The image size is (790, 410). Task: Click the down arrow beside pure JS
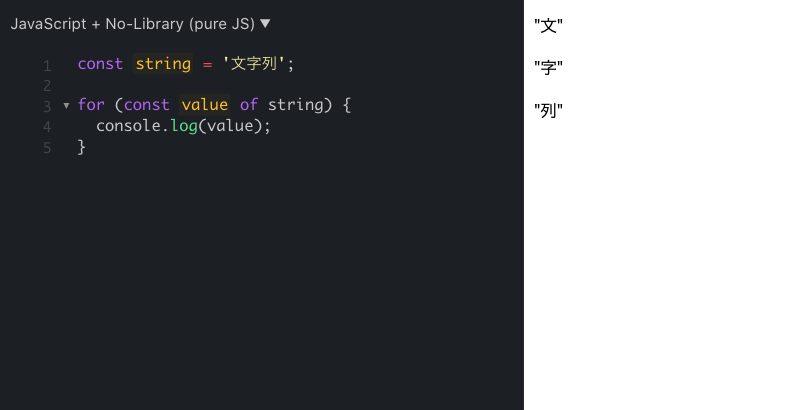265,23
